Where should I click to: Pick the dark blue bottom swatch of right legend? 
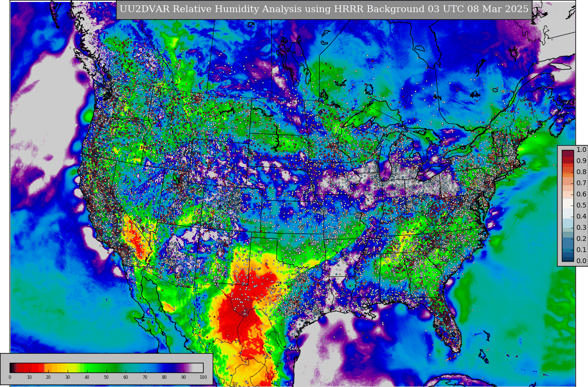568,258
